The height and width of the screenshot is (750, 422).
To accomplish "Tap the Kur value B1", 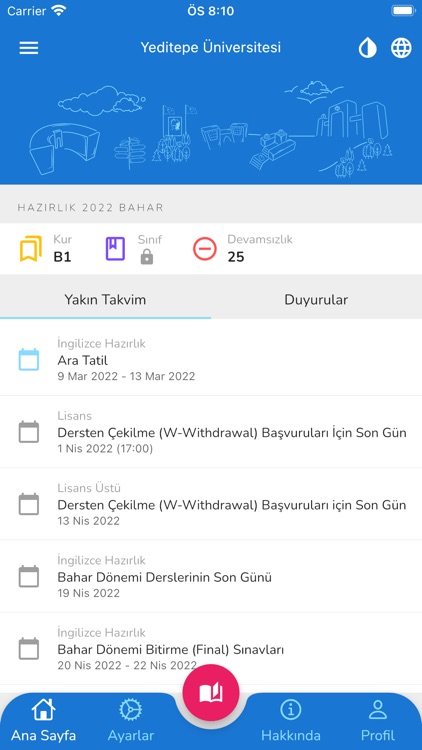I will (62, 257).
